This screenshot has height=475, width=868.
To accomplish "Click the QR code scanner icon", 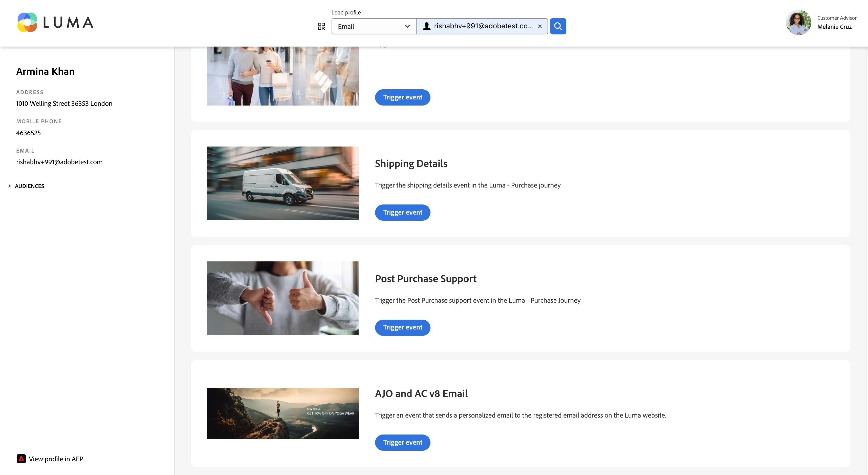I will click(321, 26).
